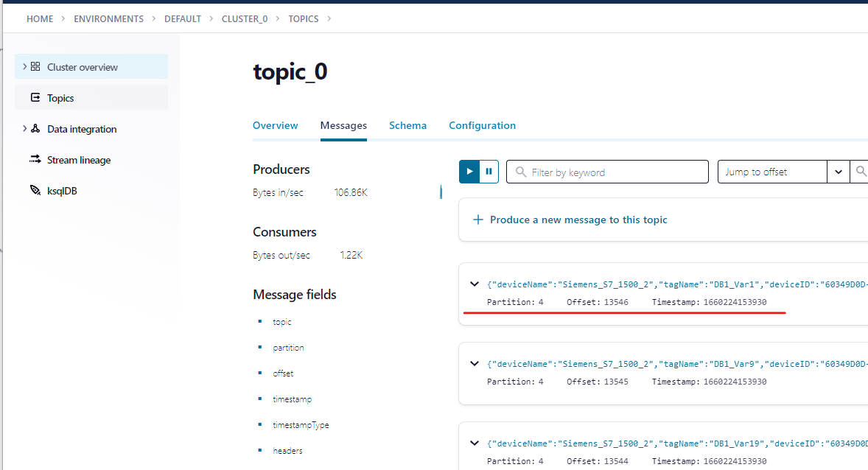The image size is (868, 470).
Task: Expand the Data integration menu chevron
Action: click(x=24, y=128)
